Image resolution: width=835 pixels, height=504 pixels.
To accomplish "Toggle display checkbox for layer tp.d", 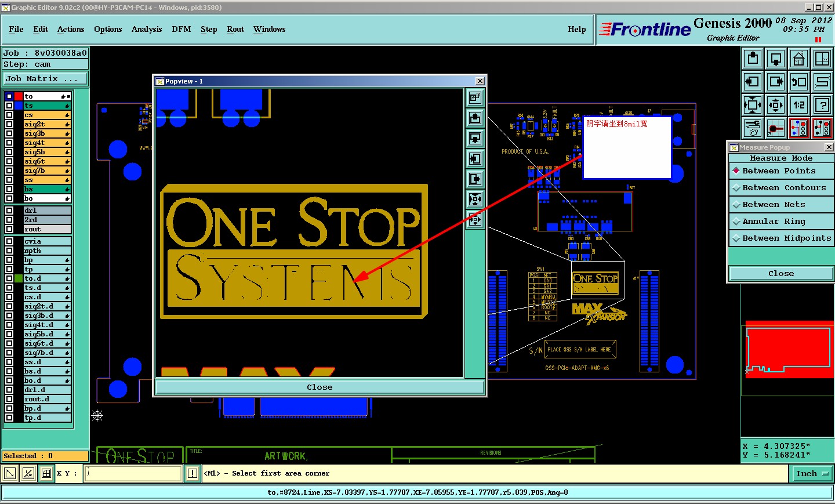I will click(x=9, y=418).
